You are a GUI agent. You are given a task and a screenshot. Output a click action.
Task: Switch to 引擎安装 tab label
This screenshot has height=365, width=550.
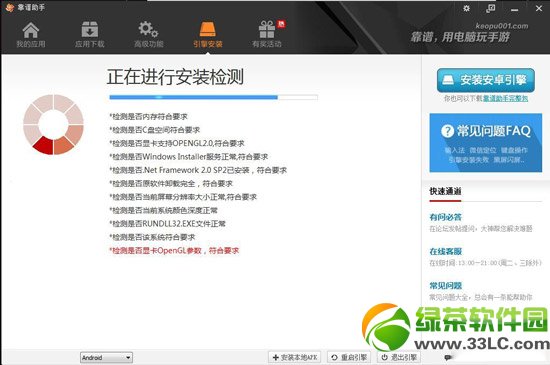208,44
